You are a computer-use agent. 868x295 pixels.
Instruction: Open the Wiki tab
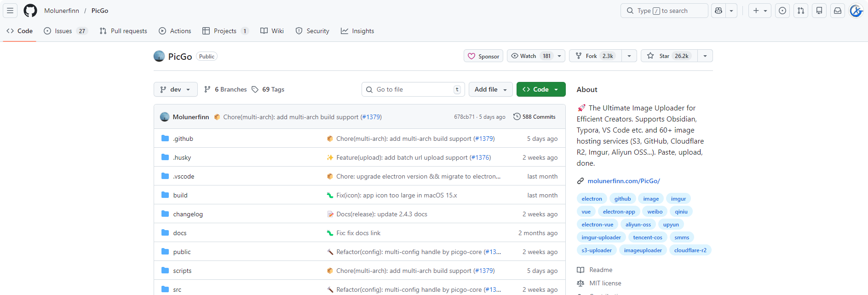[x=272, y=31]
